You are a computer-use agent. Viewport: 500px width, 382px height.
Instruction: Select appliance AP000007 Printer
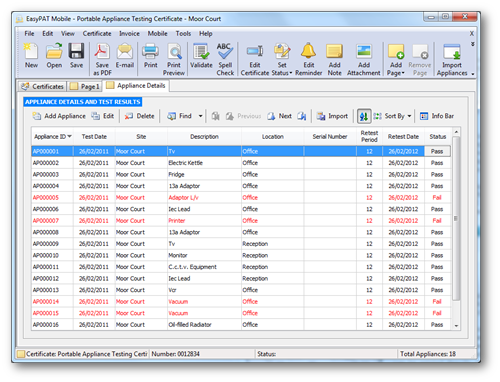click(241, 221)
